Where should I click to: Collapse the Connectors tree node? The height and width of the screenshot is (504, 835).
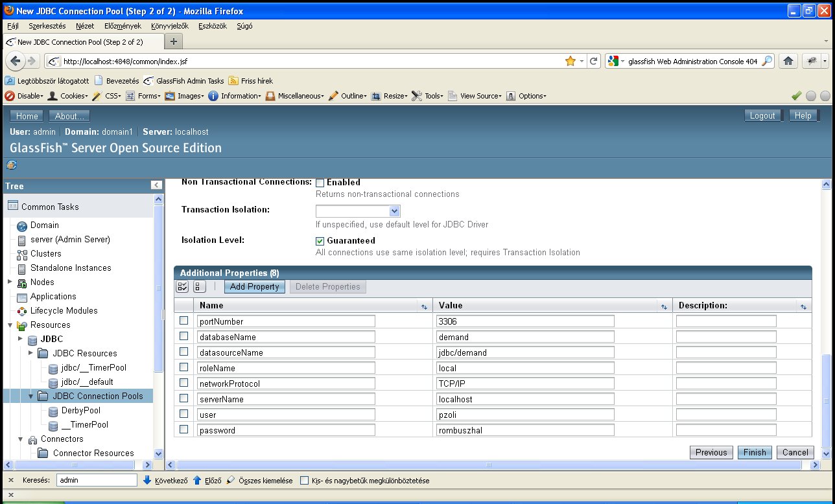click(20, 439)
